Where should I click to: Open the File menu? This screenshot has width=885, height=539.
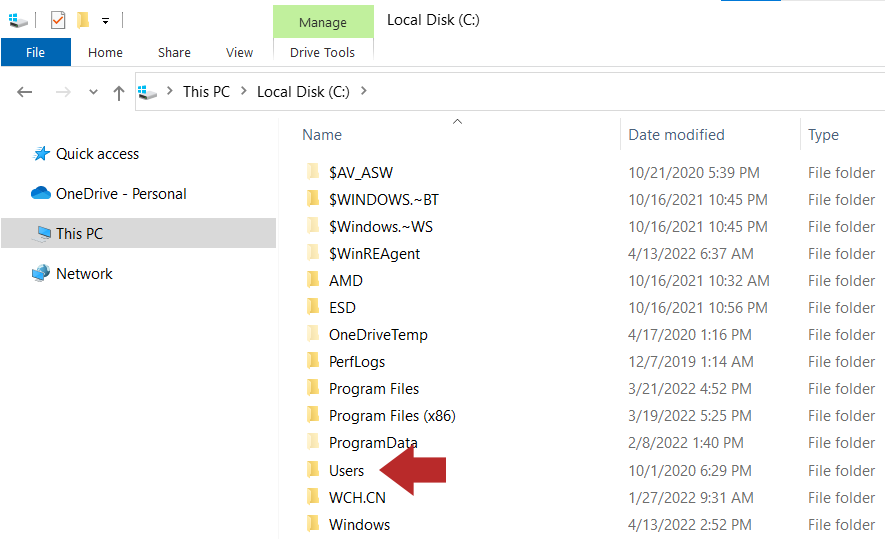36,52
